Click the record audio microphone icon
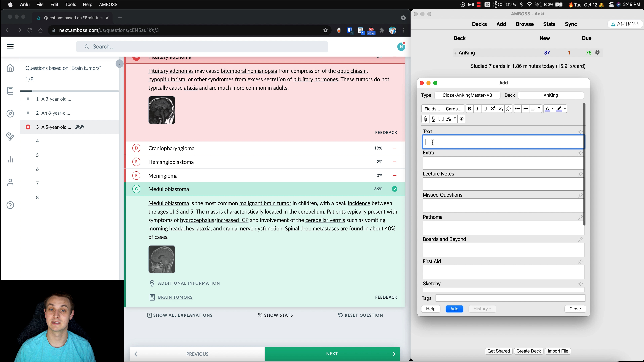This screenshot has height=362, width=644. tap(434, 119)
